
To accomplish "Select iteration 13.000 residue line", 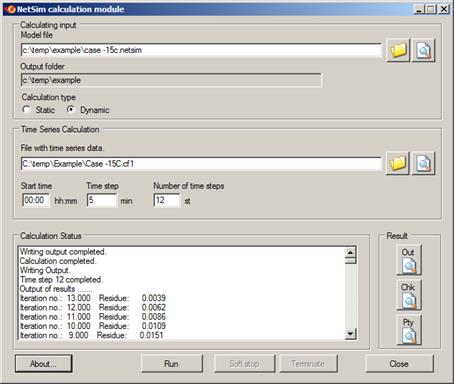I will click(93, 298).
